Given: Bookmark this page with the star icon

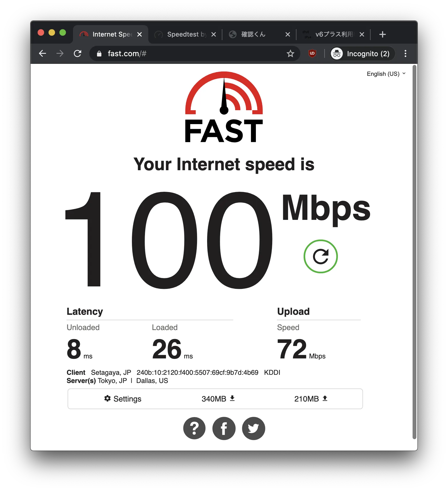Looking at the screenshot, I should pos(290,53).
